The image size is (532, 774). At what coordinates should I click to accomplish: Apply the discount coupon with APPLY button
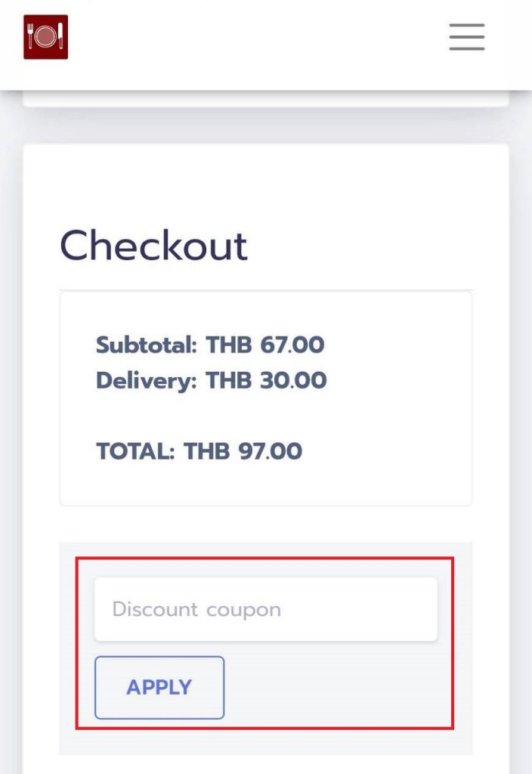(159, 687)
